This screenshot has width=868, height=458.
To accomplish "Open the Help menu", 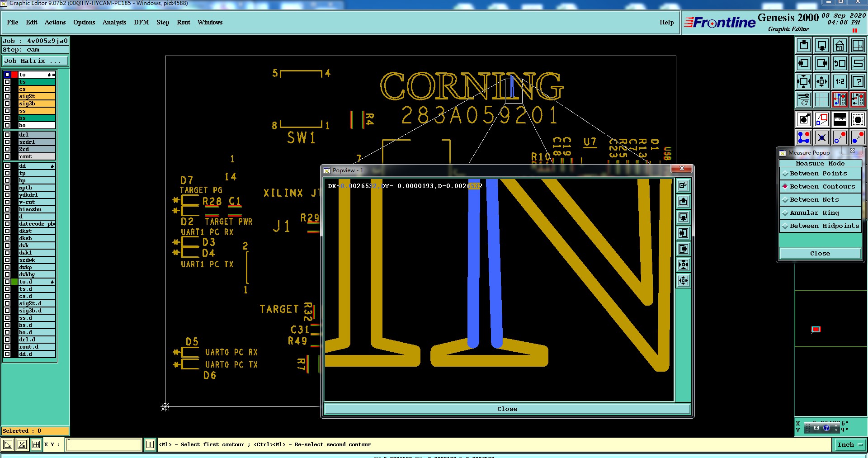I will click(666, 22).
